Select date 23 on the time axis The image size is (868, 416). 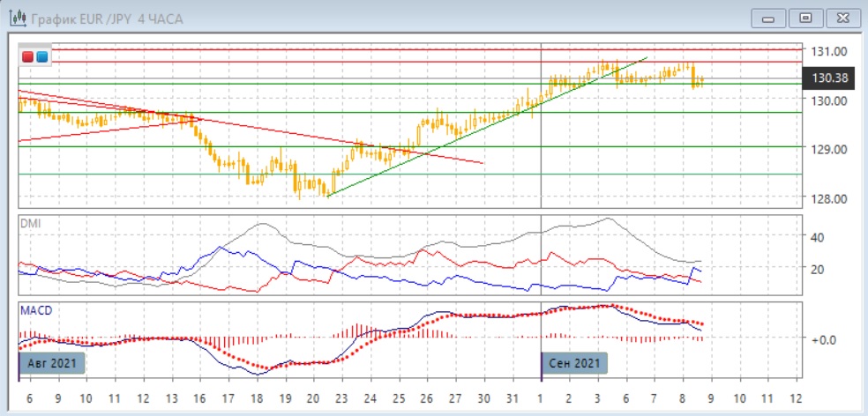tap(341, 397)
